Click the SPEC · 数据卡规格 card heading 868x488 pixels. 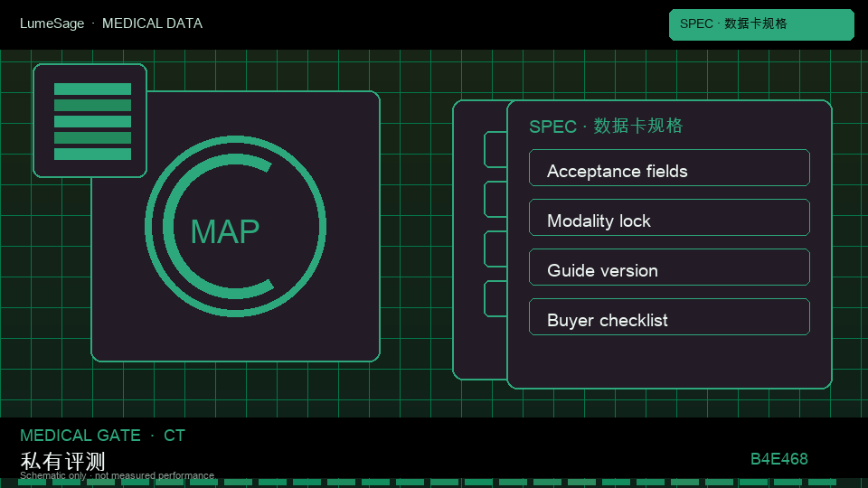pos(606,127)
